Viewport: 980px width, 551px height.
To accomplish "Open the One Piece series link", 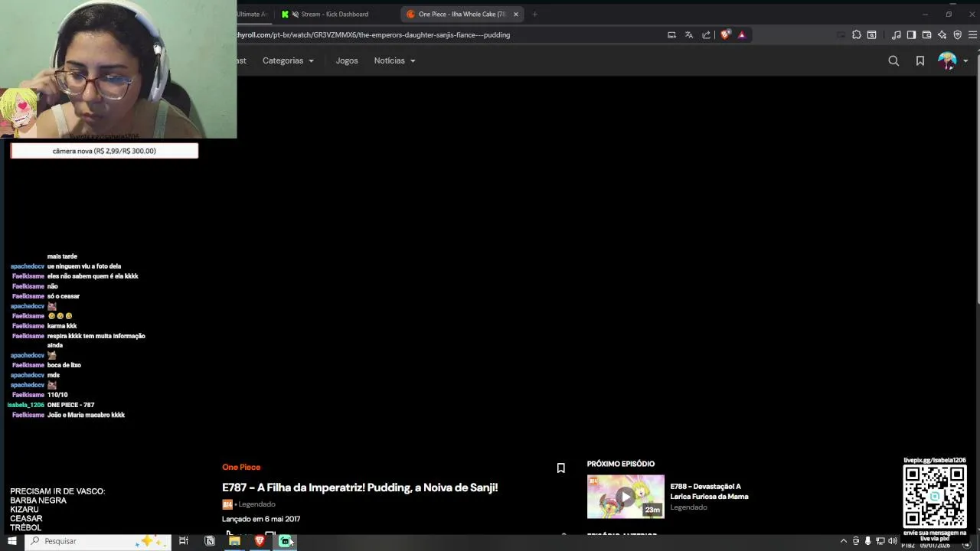I will (241, 467).
